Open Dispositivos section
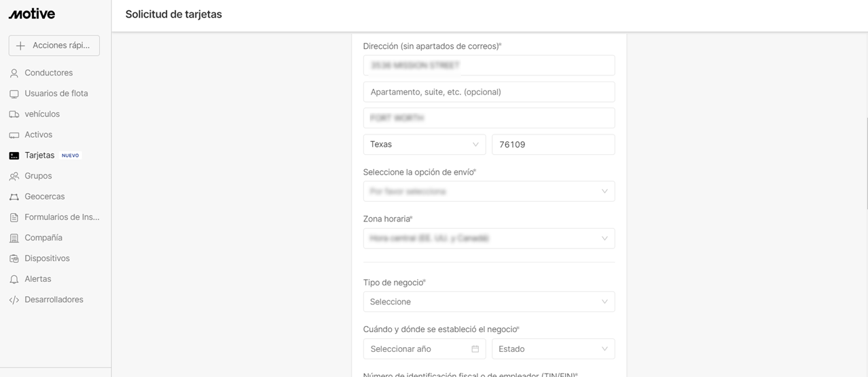This screenshot has width=868, height=377. click(x=47, y=258)
